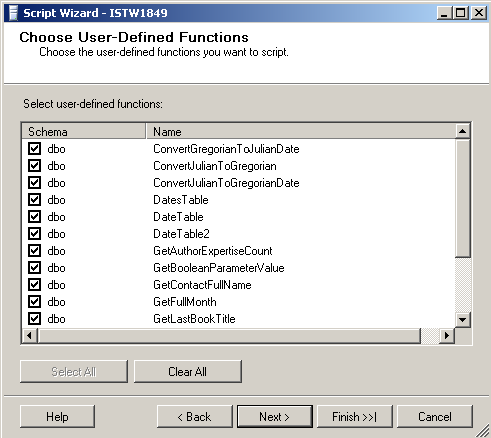This screenshot has height=438, width=491.
Task: Click the Script Wizard title bar icon
Action: (13, 13)
